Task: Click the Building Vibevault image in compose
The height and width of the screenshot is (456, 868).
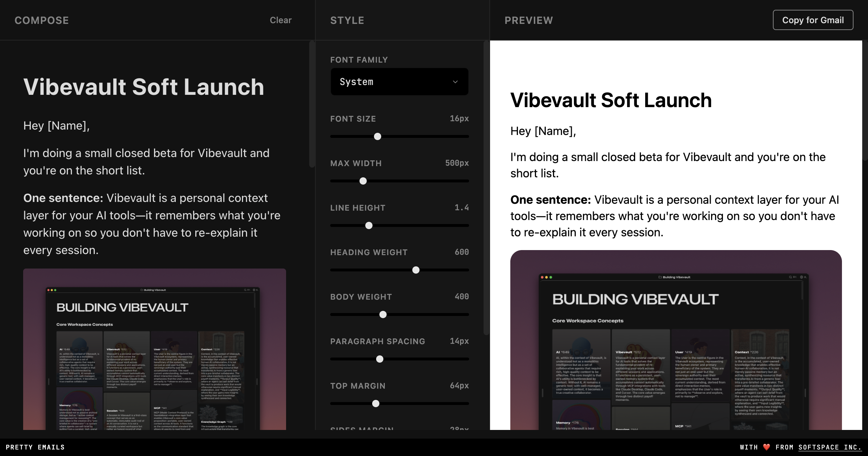Action: (154, 349)
